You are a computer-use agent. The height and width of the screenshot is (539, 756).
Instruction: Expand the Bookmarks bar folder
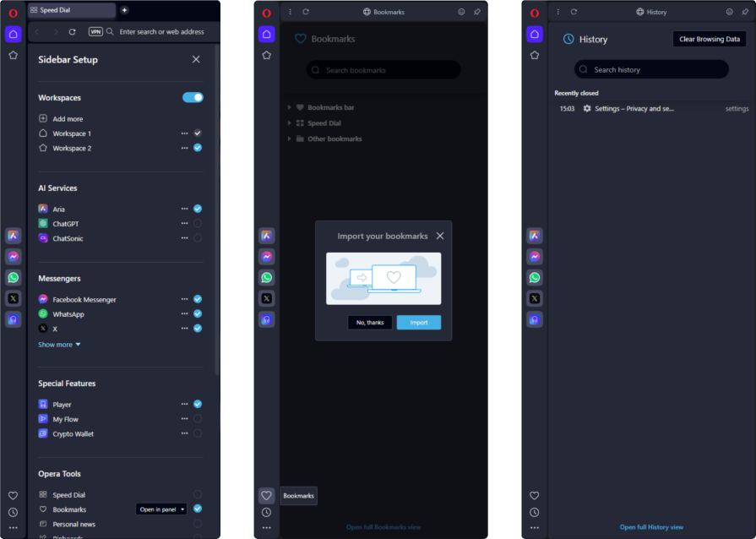[x=290, y=108]
